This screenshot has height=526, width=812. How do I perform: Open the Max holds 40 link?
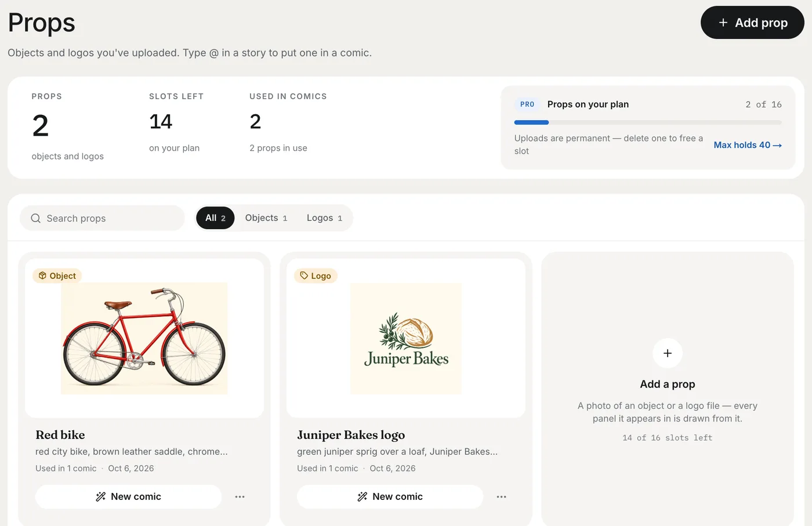click(748, 145)
